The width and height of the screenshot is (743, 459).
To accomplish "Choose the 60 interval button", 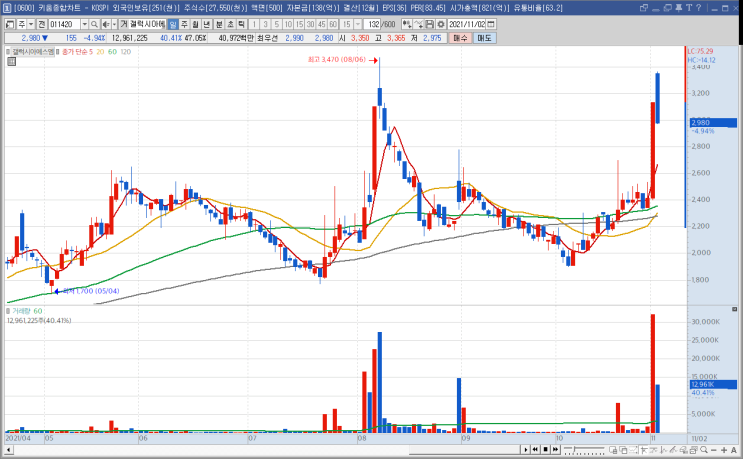I will coord(333,24).
